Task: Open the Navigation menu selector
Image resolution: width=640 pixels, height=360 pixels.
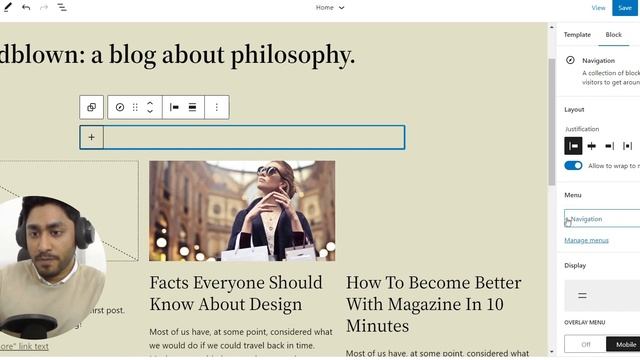Action: pos(602,219)
